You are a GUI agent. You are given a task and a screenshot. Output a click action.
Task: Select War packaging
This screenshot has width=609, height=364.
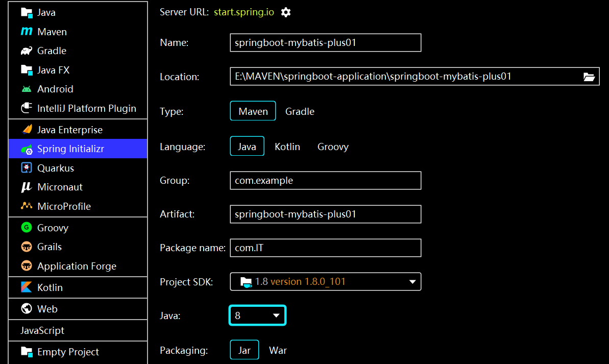(278, 350)
